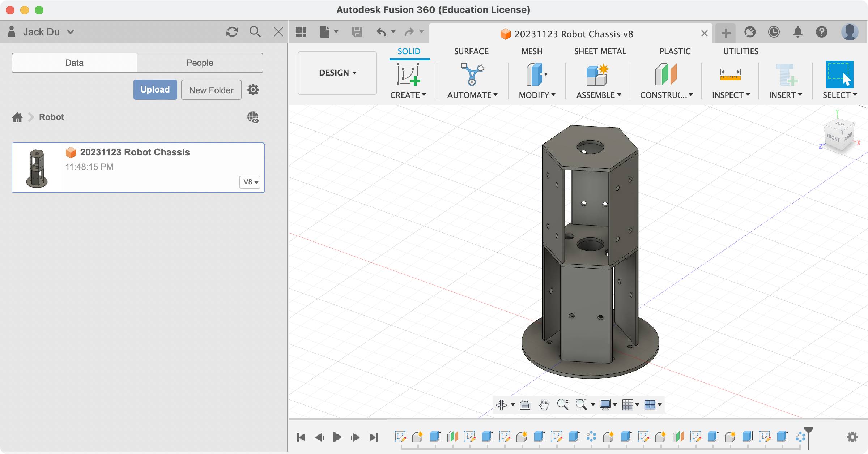
Task: Click the New Component assemble icon
Action: pos(597,74)
